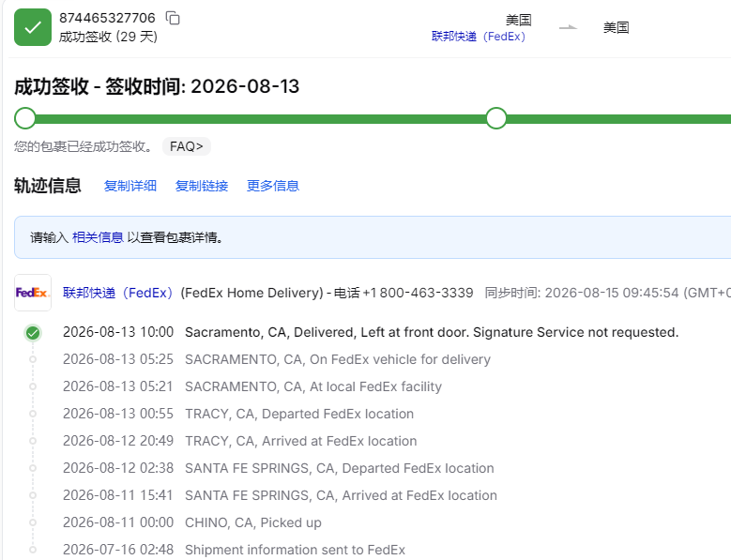Click timestamp 2026-08-13 10:00
This screenshot has height=560, width=731.
tap(118, 332)
